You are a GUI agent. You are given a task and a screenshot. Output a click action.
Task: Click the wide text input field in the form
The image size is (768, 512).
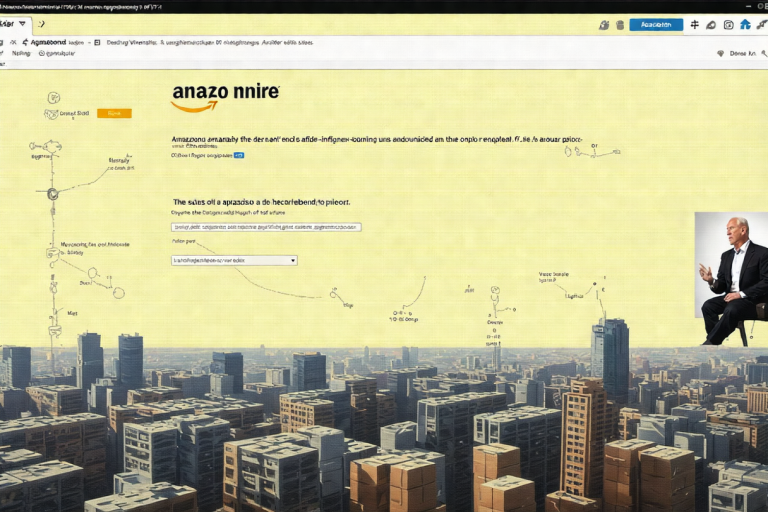(x=266, y=227)
